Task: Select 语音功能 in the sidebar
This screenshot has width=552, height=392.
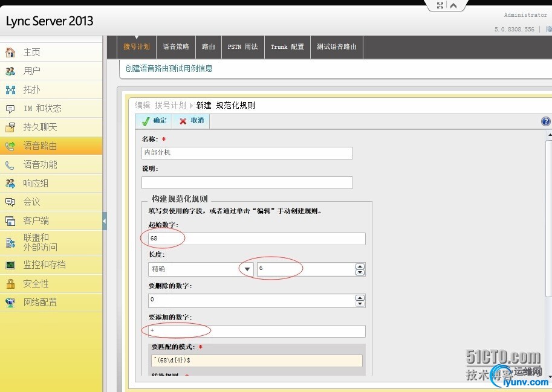Action: click(x=51, y=165)
